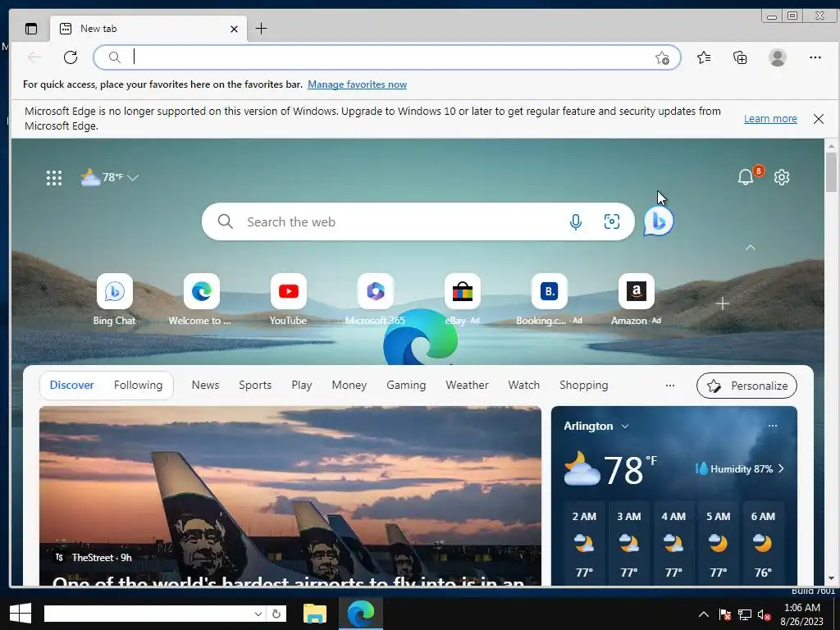Open the Play feed tab
Image resolution: width=840 pixels, height=630 pixels.
tap(302, 386)
